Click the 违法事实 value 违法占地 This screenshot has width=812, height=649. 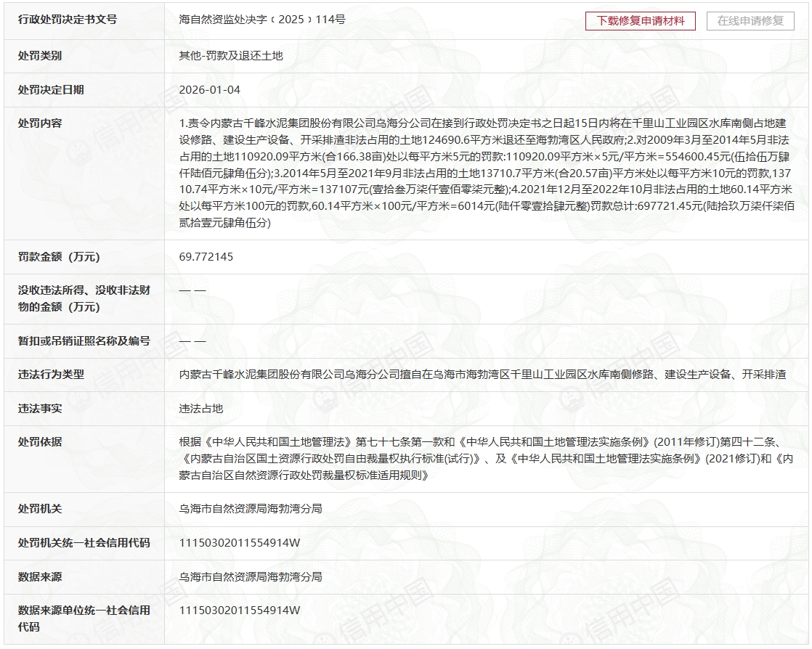point(201,409)
